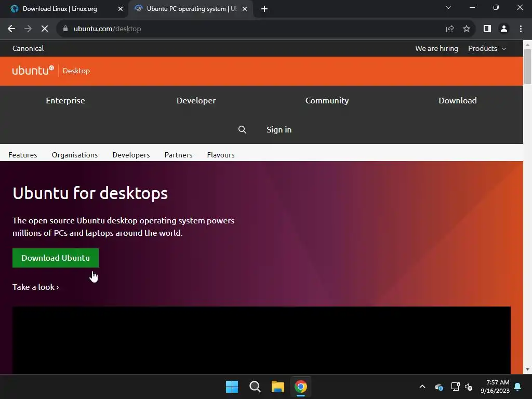The image size is (532, 399).
Task: Go back with the browser back arrow
Action: (11, 29)
